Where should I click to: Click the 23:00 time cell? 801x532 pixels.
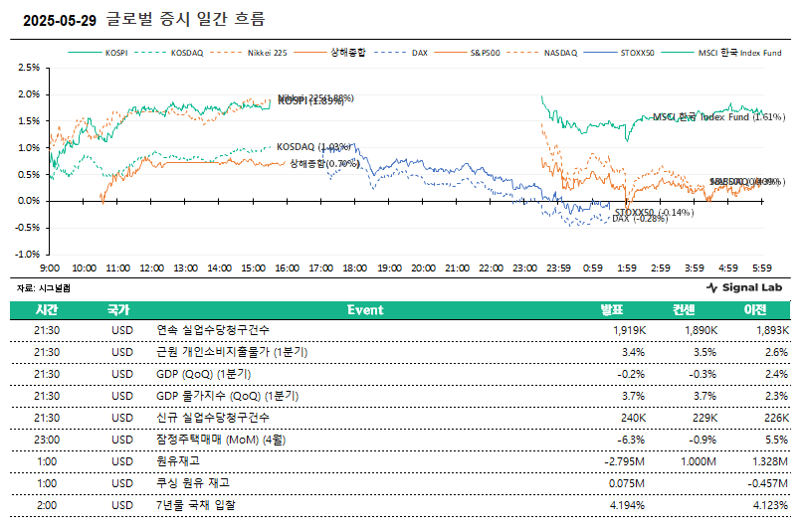coord(47,440)
